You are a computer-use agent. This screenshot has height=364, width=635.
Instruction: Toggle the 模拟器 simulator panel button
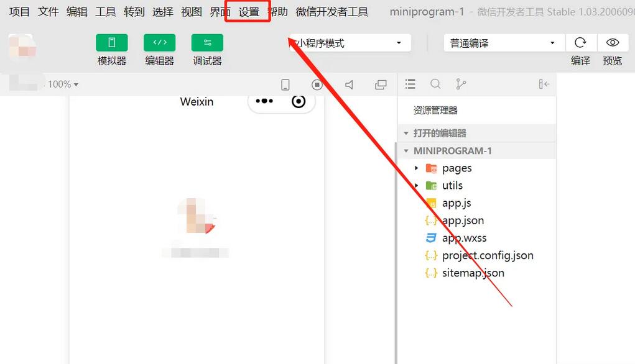(x=112, y=42)
